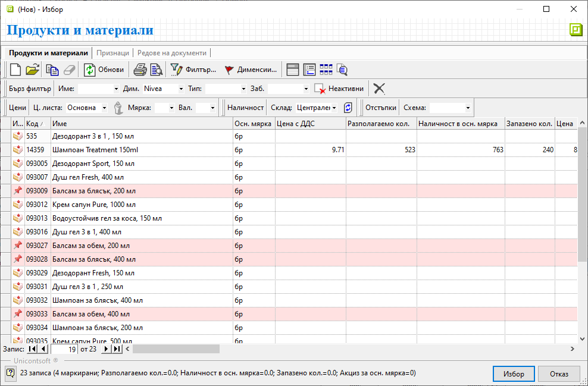Switch to the blue grid tiles view
Viewport: 588px width, 386px height.
coord(326,70)
